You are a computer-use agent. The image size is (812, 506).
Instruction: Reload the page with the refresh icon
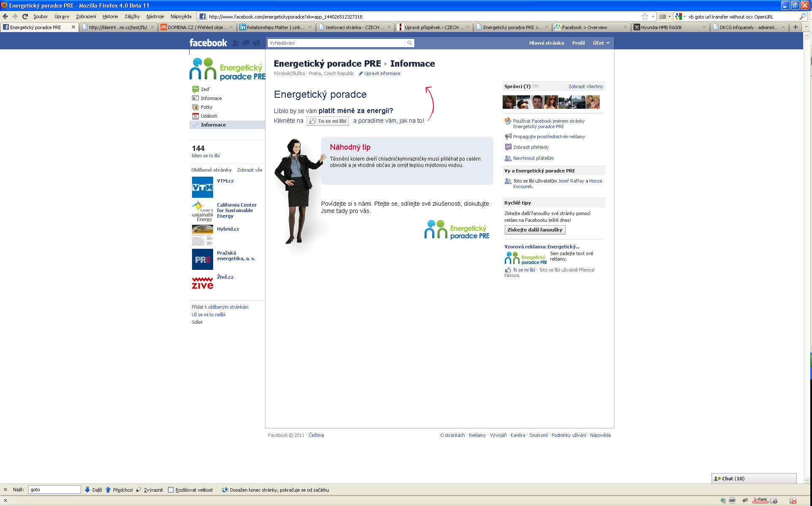point(25,16)
